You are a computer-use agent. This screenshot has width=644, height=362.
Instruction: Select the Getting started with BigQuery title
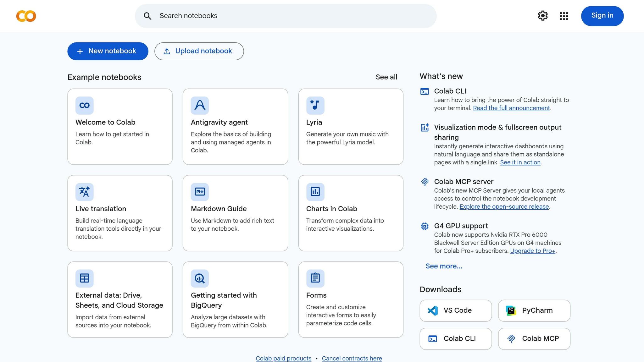(x=224, y=300)
